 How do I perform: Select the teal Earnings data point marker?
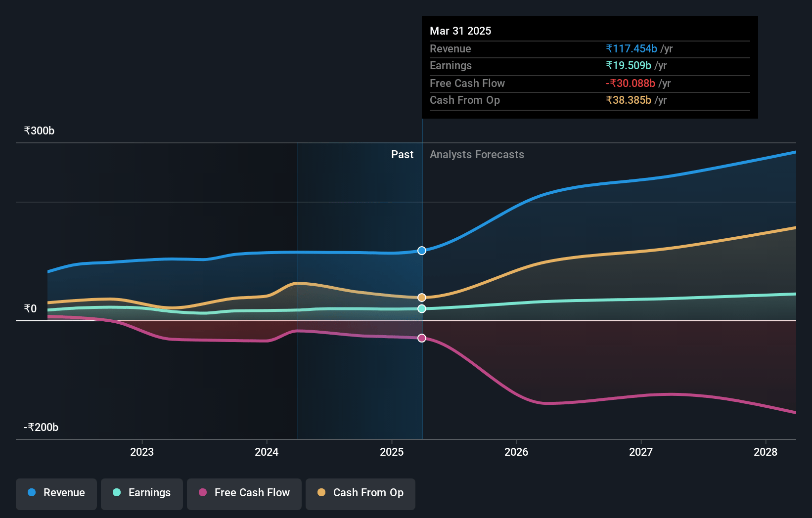(422, 308)
